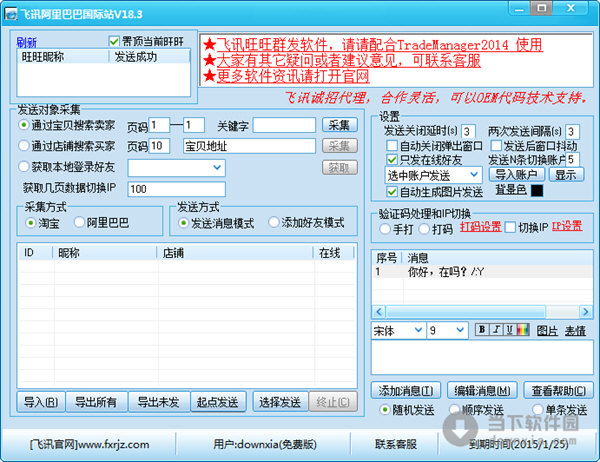Click 起点发送 button

218,402
